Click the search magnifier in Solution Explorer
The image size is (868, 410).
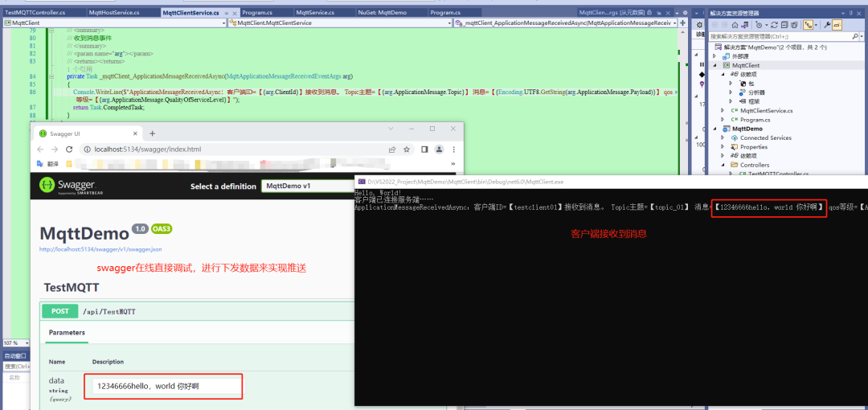[x=855, y=36]
